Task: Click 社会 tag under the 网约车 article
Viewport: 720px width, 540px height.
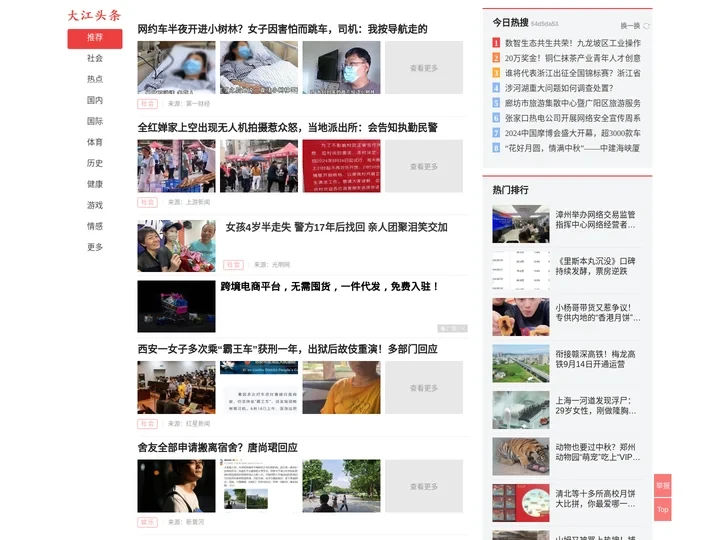Action: [x=147, y=104]
